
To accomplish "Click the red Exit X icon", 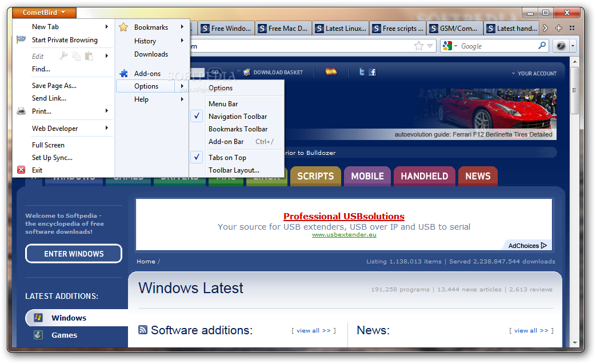I will (21, 170).
